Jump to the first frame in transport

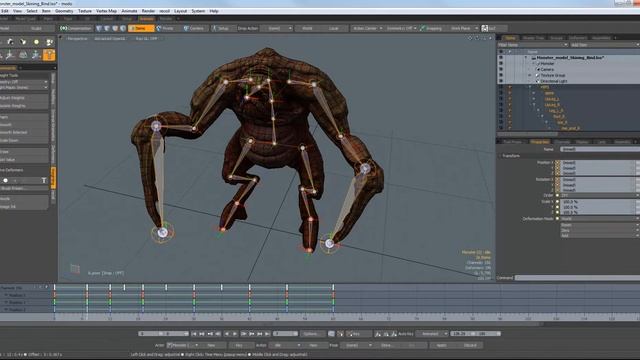[x=194, y=334]
